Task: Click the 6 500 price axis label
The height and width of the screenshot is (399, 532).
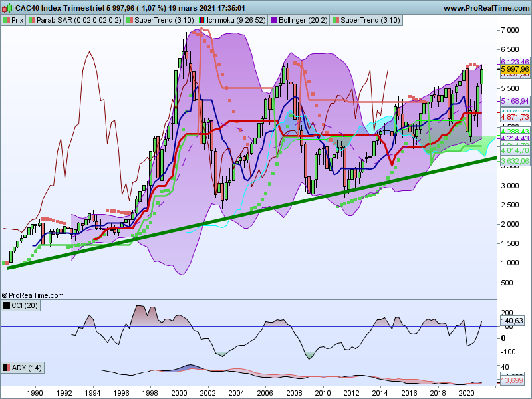Action: (510, 49)
